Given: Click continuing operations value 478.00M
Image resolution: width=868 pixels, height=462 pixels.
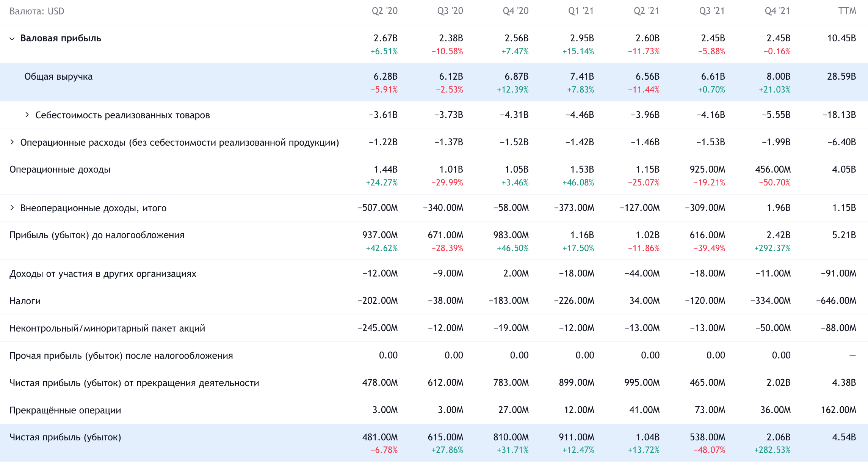Looking at the screenshot, I should (x=380, y=383).
